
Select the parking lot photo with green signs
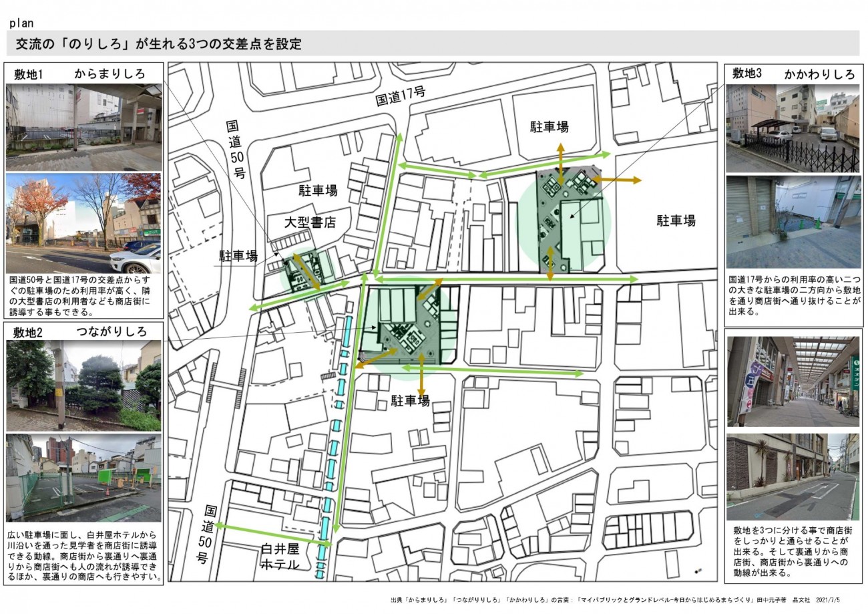[83, 478]
